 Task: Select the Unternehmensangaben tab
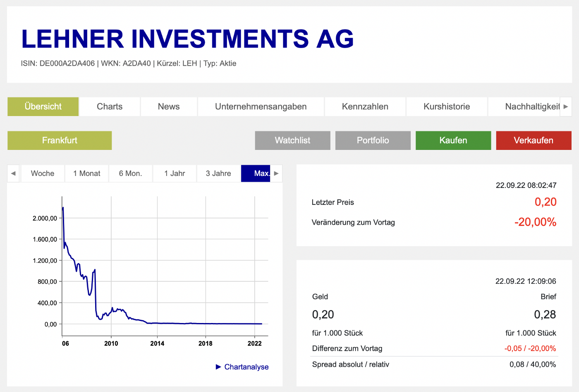[261, 107]
